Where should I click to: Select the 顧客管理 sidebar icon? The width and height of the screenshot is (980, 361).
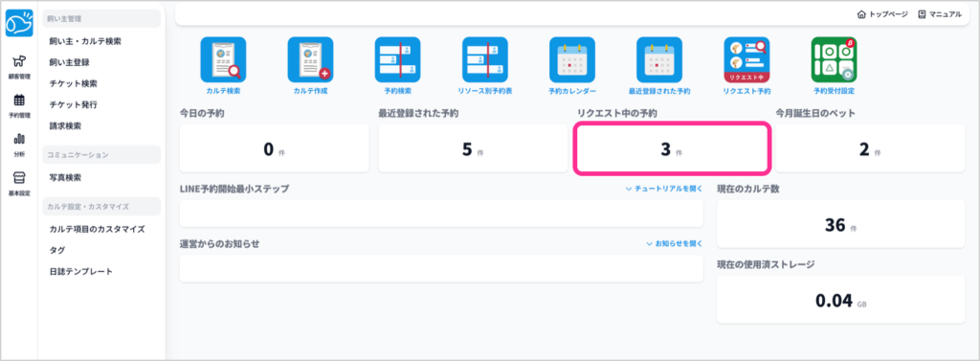click(19, 67)
